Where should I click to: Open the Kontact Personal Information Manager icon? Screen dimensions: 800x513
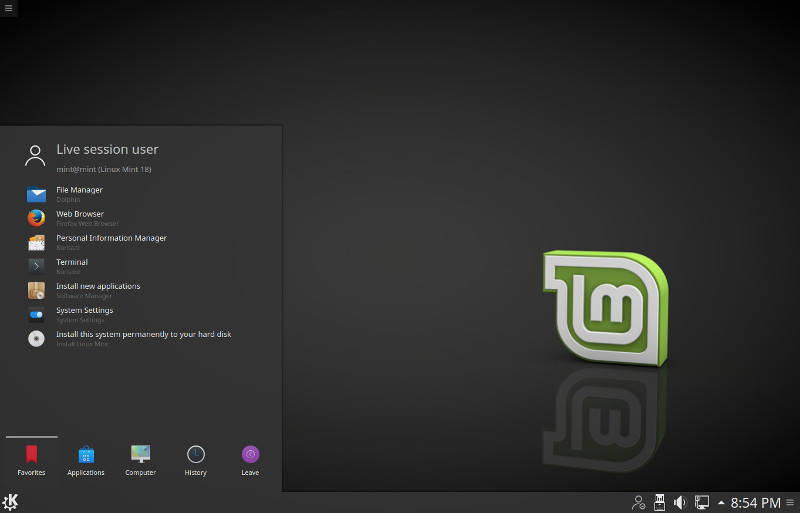[36, 242]
